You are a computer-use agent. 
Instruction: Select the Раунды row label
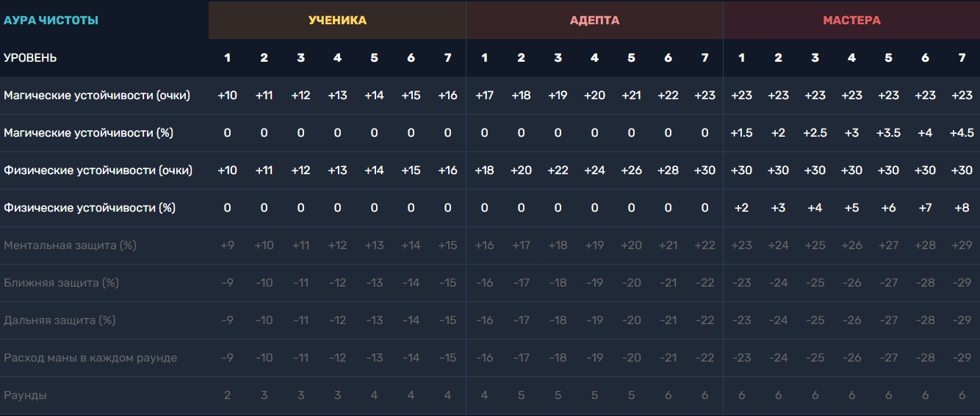coord(25,395)
